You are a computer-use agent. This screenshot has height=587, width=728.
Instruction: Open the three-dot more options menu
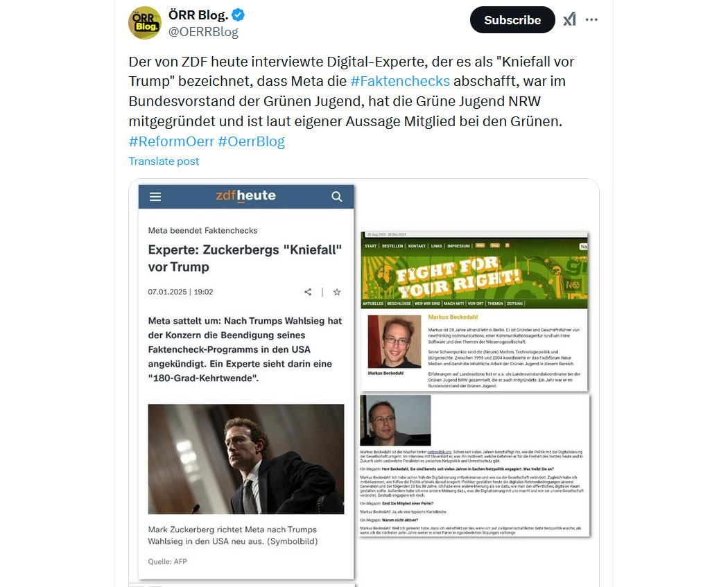[591, 19]
